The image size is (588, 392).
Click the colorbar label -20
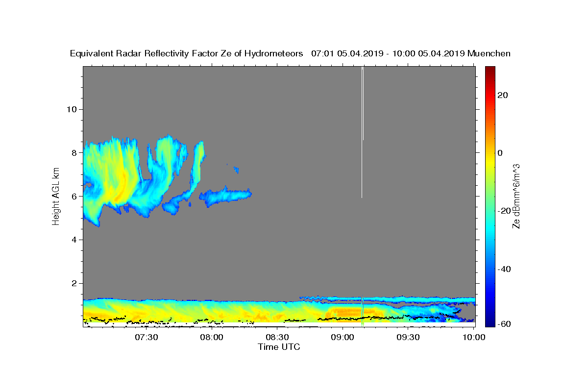(x=504, y=211)
